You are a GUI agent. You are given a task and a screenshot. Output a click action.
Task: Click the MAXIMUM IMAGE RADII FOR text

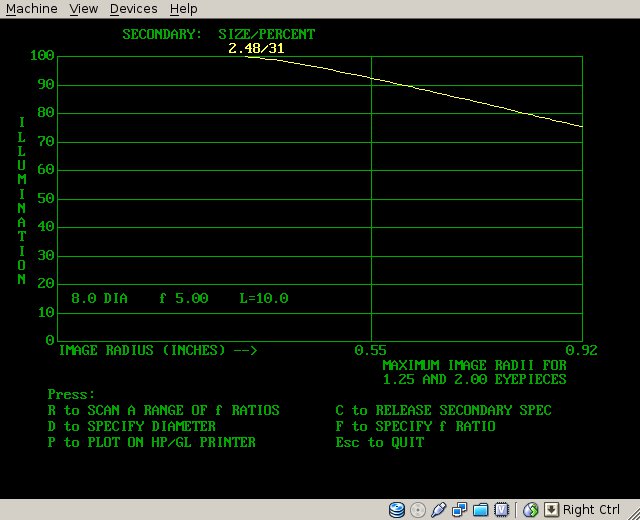click(474, 365)
